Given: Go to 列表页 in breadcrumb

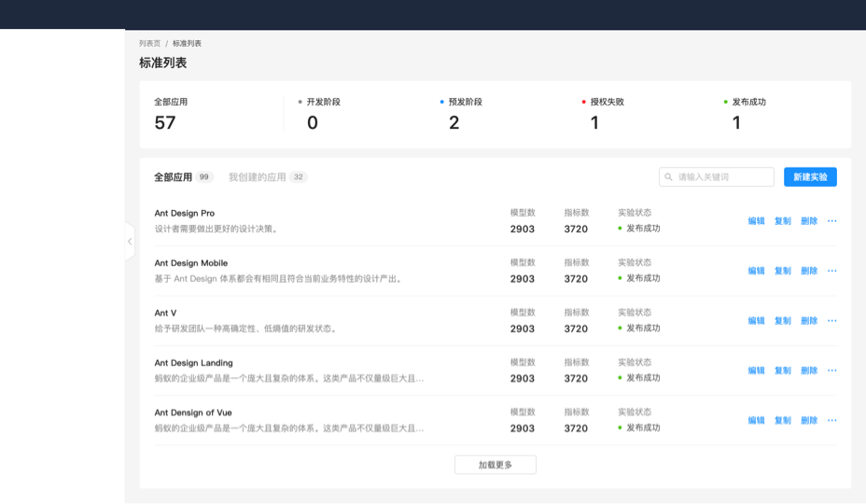Looking at the screenshot, I should pos(149,43).
